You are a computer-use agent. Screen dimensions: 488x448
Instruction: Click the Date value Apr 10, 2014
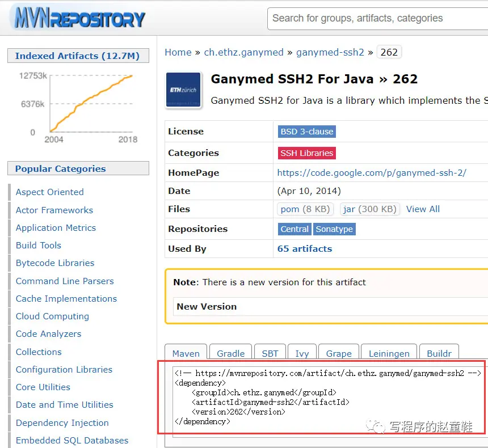(x=309, y=191)
